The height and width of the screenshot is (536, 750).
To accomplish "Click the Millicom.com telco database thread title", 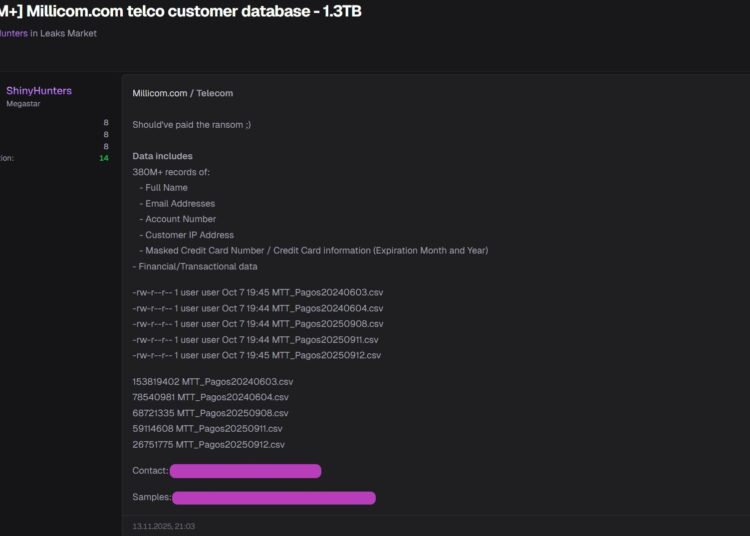I will tap(190, 12).
